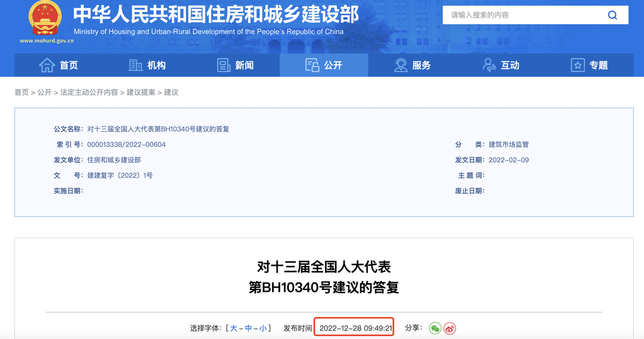
Task: Select small font size 小
Action: coord(263,328)
